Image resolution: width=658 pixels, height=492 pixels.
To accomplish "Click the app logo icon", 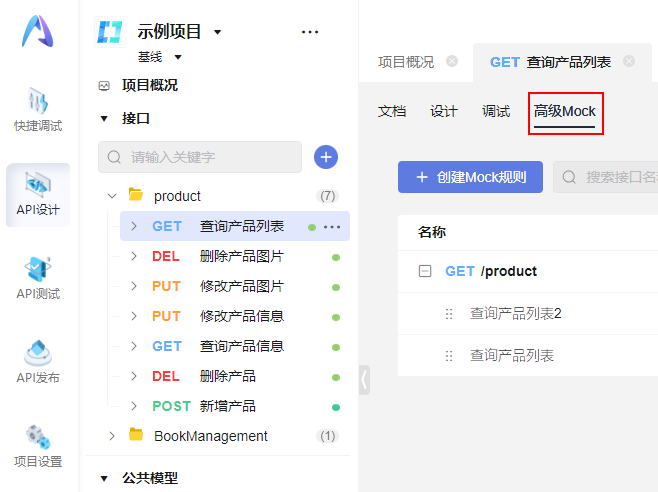I will pos(38,31).
